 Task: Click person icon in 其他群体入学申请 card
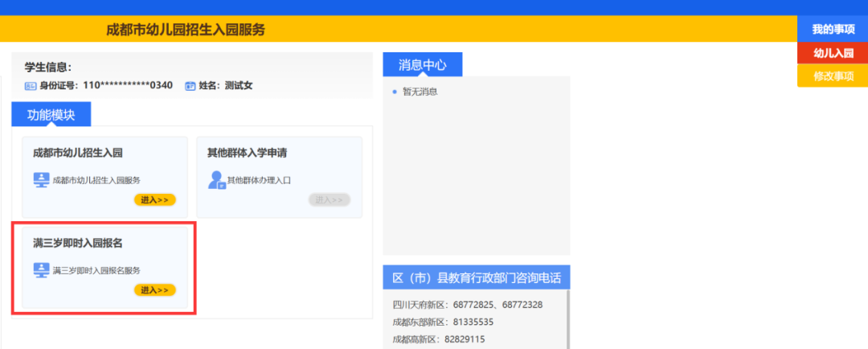click(x=216, y=179)
